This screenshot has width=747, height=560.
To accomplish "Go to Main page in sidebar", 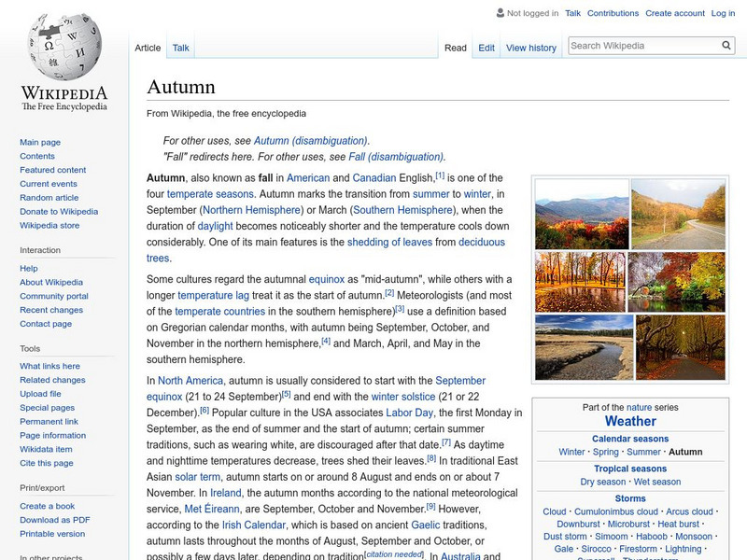I will click(x=40, y=142).
